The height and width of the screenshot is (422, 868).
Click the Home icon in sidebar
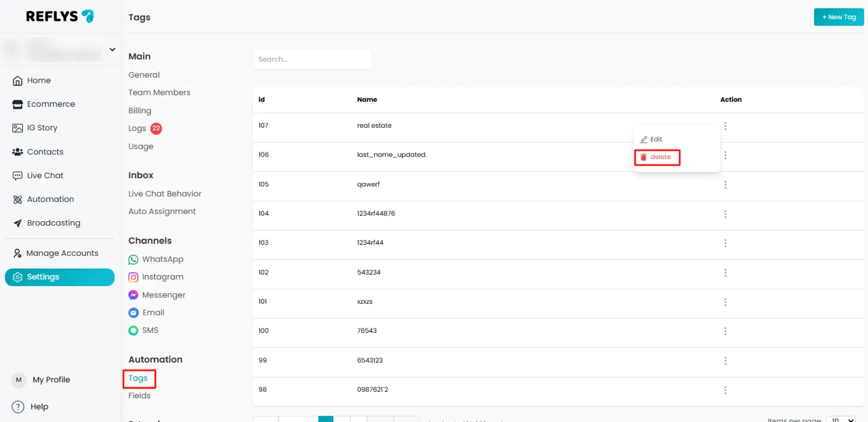tap(17, 81)
